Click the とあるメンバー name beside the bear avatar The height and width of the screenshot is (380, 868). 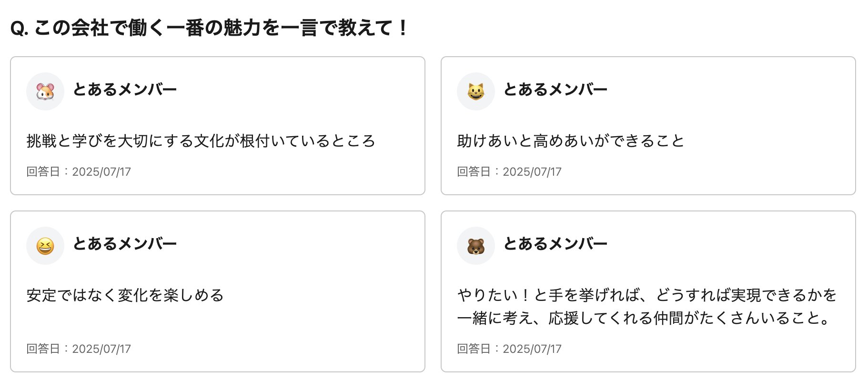(x=555, y=244)
